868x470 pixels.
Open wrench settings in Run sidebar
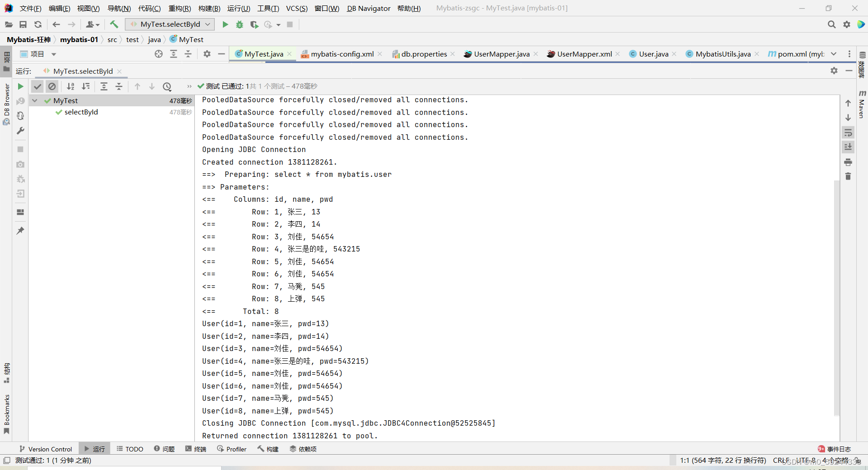click(20, 131)
